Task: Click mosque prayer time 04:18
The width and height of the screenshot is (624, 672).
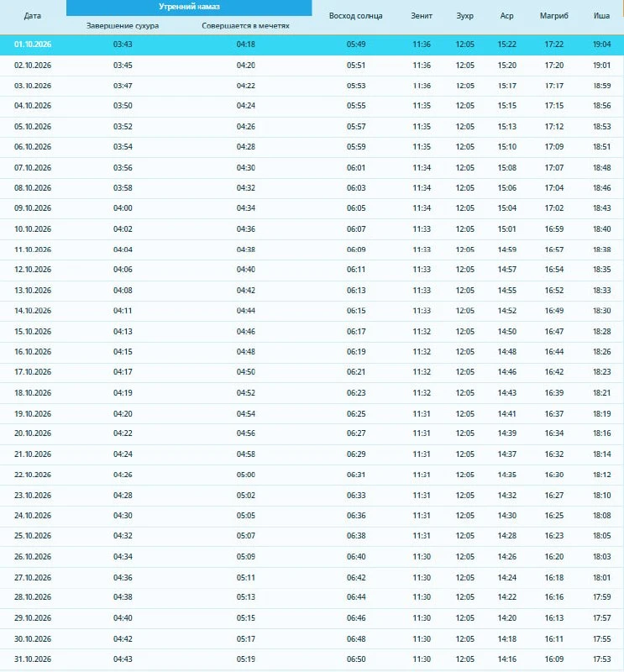Action: 245,45
